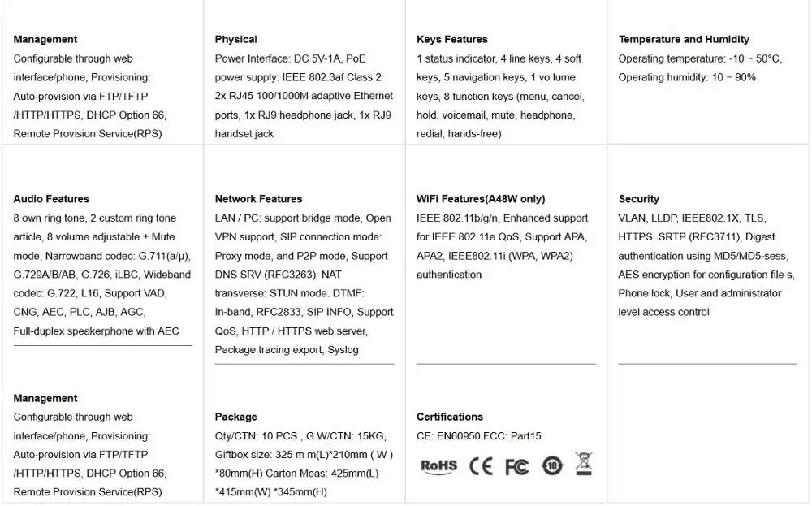This screenshot has height=506, width=812.
Task: Click the 'Operating humidity: 10 ~ 90%' line
Action: pos(687,77)
